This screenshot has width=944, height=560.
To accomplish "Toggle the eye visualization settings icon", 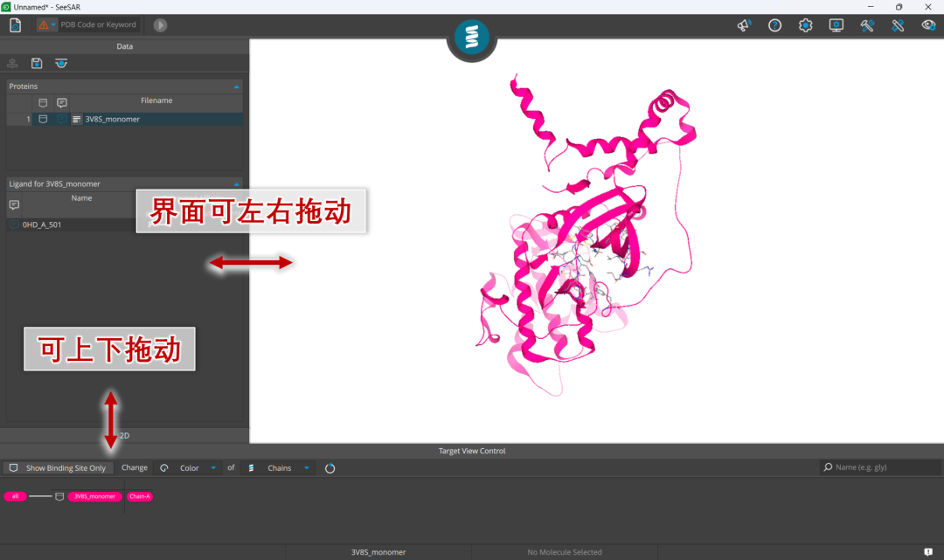I will [x=928, y=25].
